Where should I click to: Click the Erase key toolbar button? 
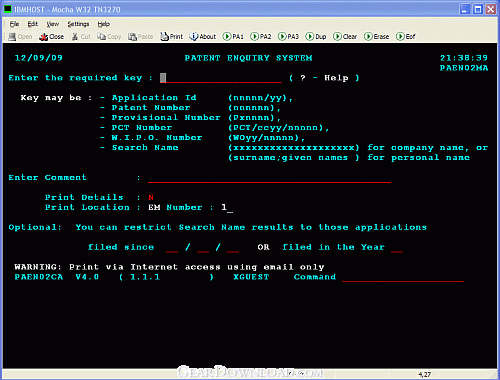pyautogui.click(x=376, y=37)
